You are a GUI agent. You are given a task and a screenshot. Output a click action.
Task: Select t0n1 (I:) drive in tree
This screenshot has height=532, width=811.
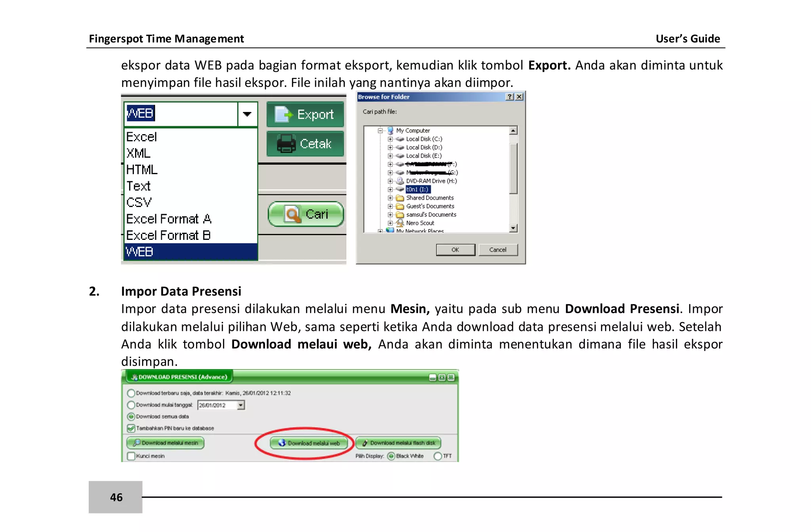pos(418,189)
